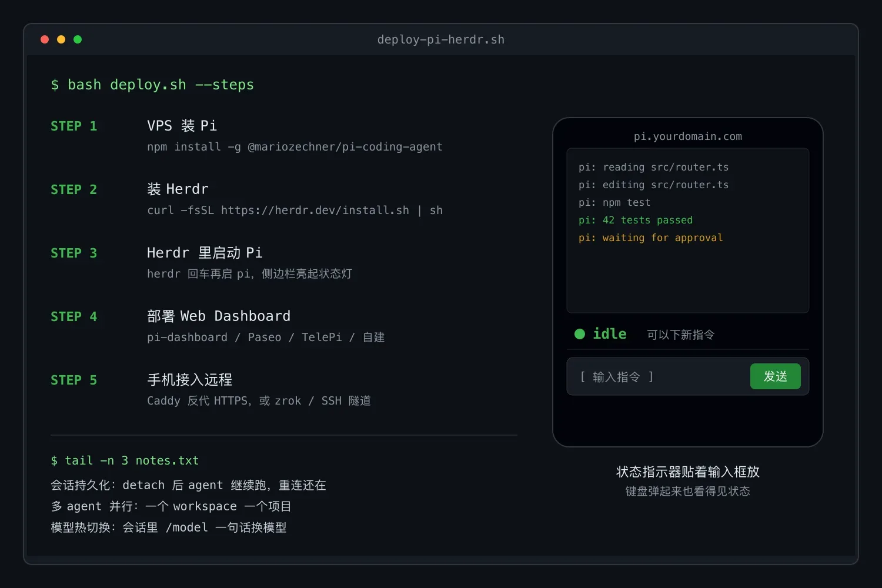Image resolution: width=882 pixels, height=588 pixels.
Task: Click the green 发送 send button
Action: coord(775,376)
